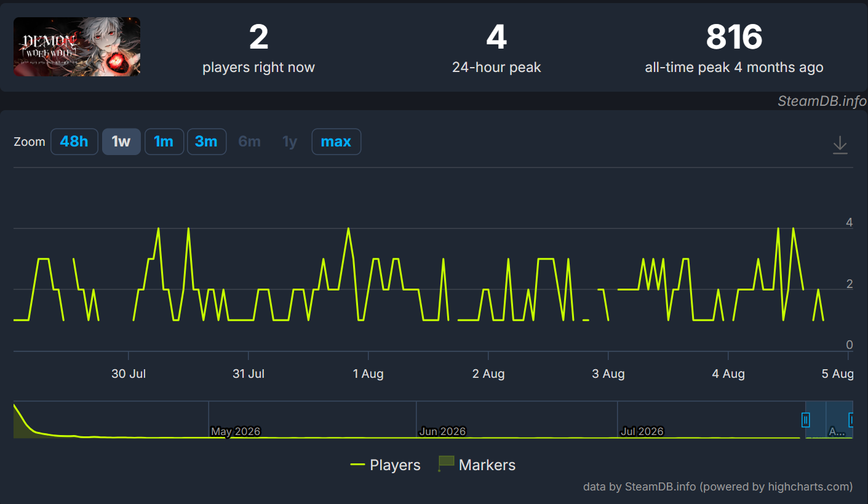
Task: Click the 30 Jul axis label
Action: [x=129, y=374]
